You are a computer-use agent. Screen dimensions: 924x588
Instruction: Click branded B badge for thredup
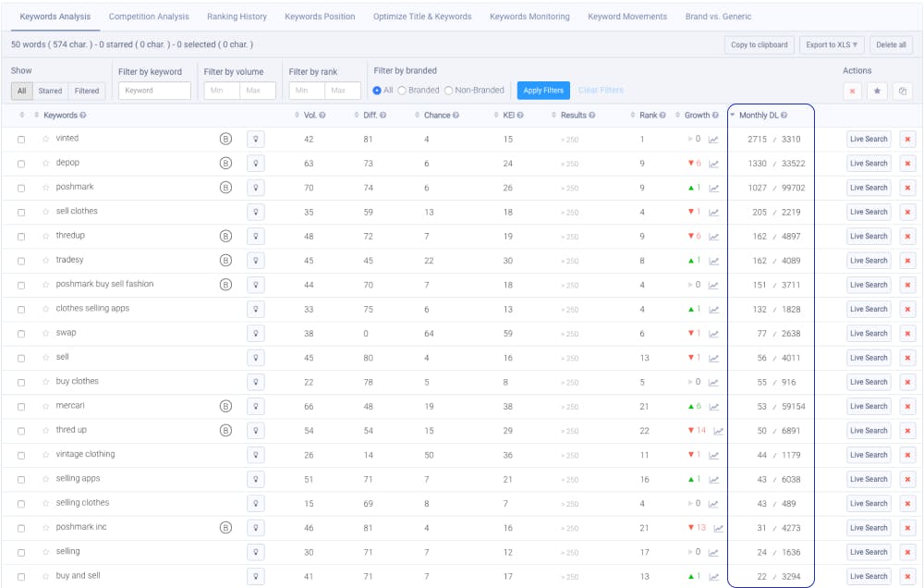pyautogui.click(x=225, y=236)
